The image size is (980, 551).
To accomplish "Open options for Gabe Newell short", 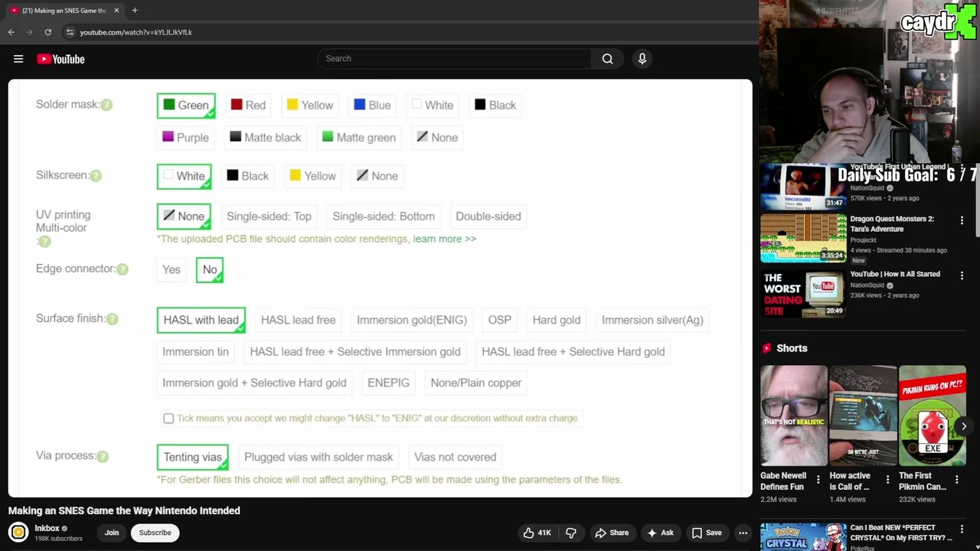I will click(x=818, y=481).
